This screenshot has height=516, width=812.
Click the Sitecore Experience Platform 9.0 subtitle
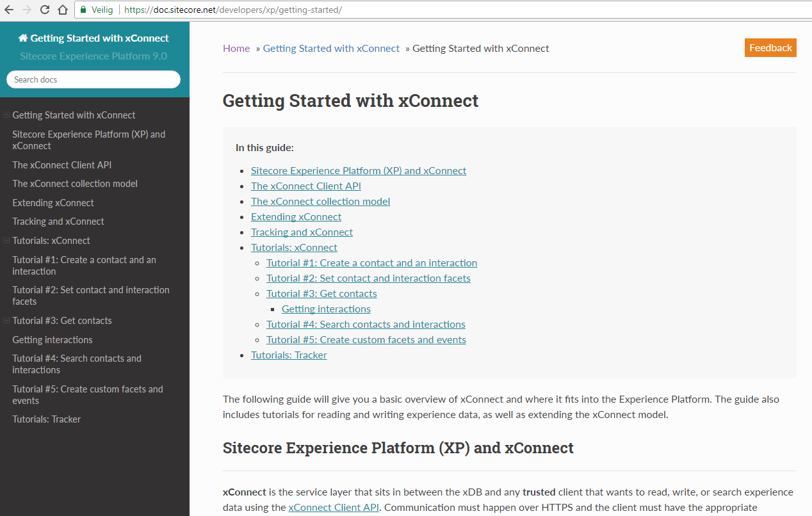point(93,56)
